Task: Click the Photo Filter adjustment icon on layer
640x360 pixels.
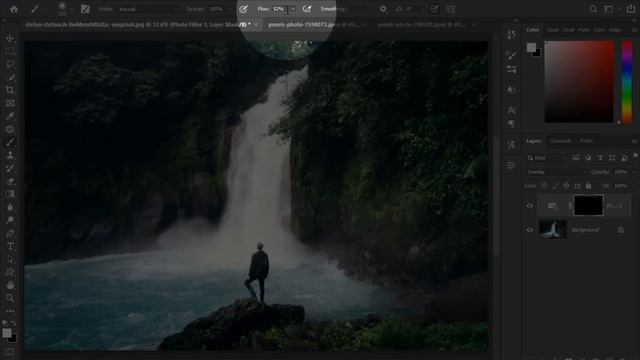Action: 552,206
